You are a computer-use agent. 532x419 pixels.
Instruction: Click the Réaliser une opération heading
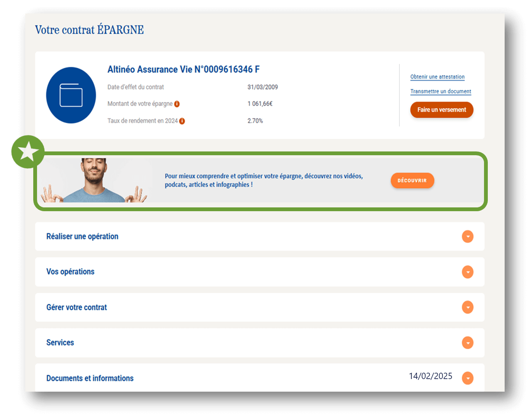82,236
